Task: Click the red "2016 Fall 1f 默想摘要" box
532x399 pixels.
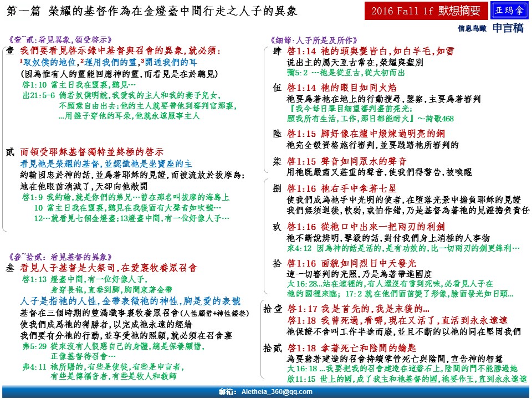Action: [425, 12]
